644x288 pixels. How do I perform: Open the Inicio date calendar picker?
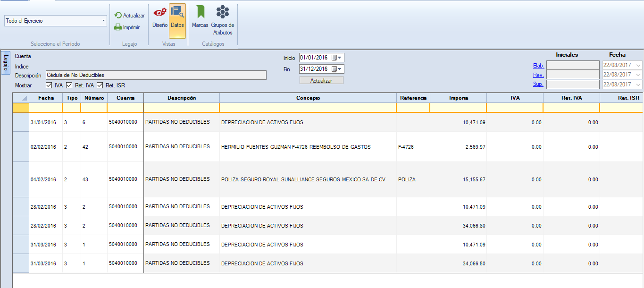337,58
